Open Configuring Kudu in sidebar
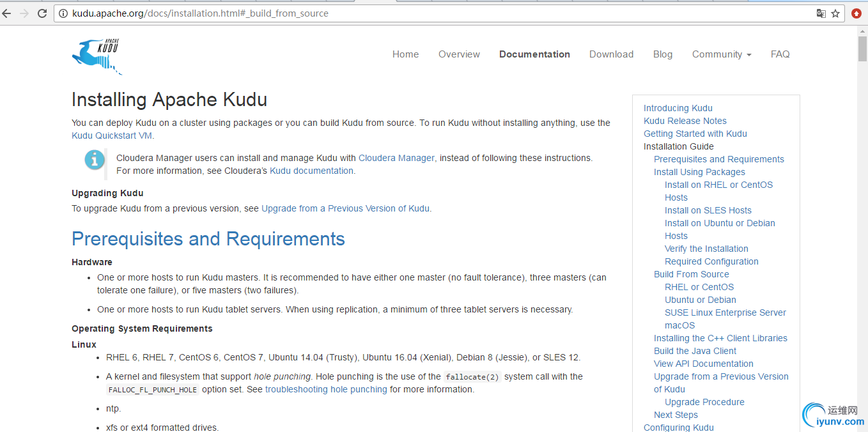Viewport: 868px width, 432px height. click(x=679, y=427)
